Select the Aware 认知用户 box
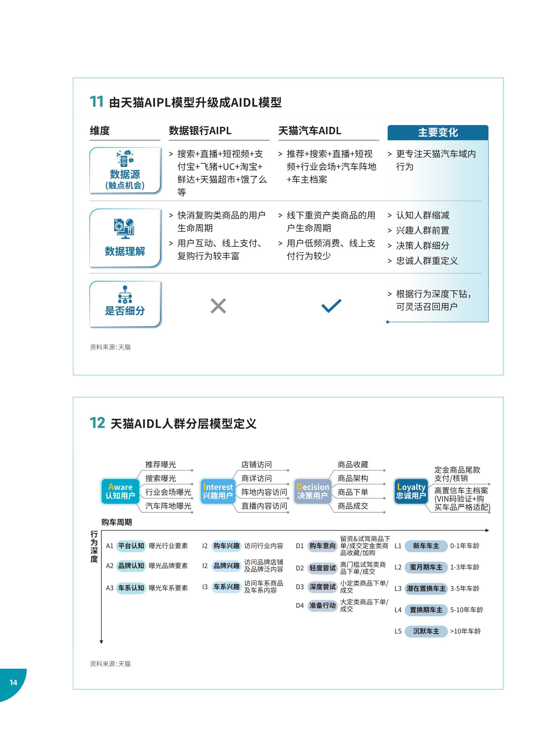Viewport: 535px width, 756px height. (120, 491)
